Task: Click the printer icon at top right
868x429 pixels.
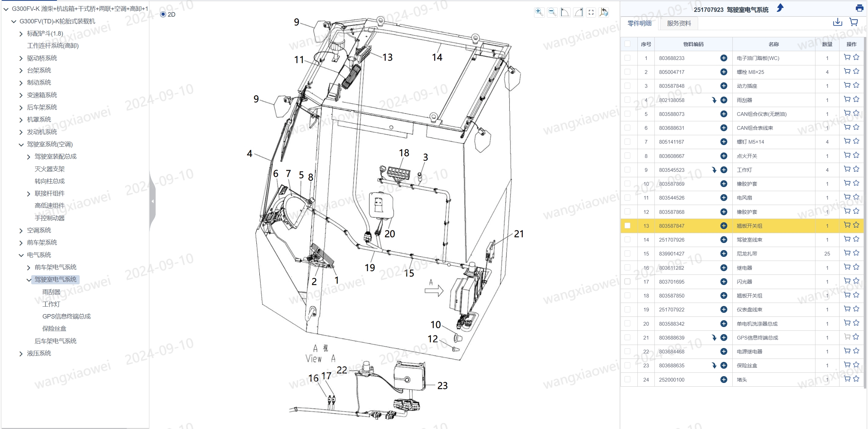Action: coord(860,8)
